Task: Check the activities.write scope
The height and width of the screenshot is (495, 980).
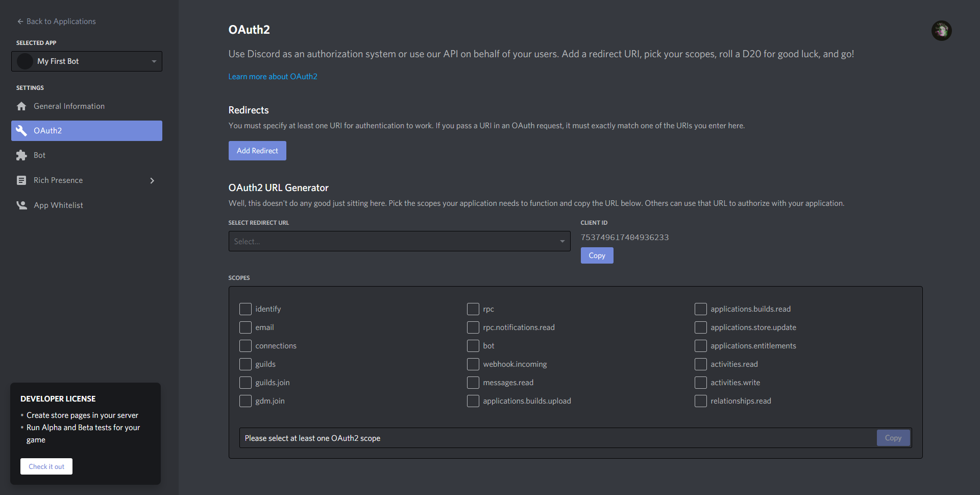Action: pos(701,383)
